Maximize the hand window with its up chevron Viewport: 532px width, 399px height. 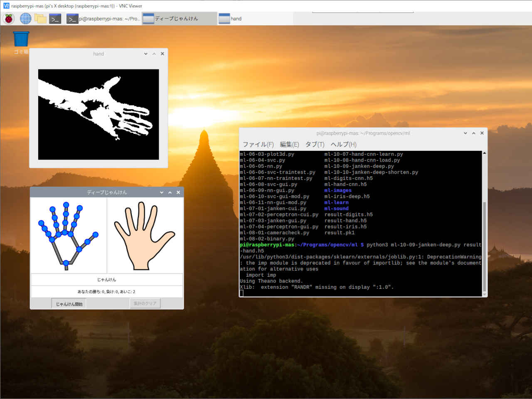click(x=154, y=54)
